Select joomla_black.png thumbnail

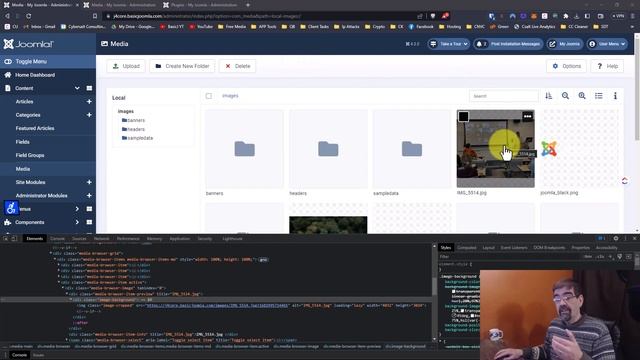(x=579, y=149)
